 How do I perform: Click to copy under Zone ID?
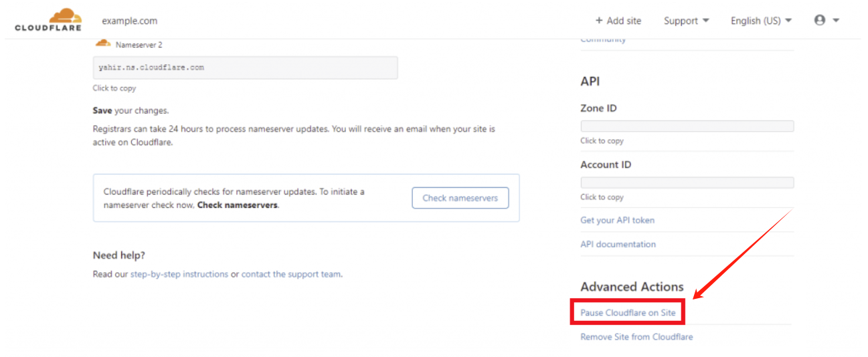click(x=602, y=141)
